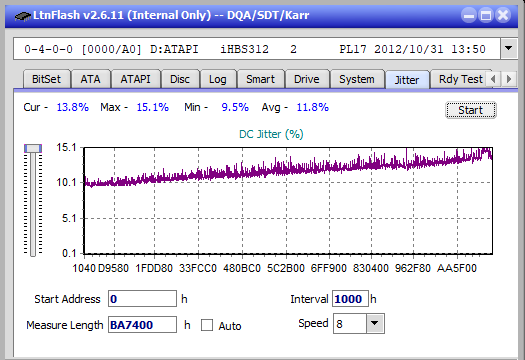This screenshot has height=360, width=525.
Task: Open the ATAPI tab
Action: [135, 79]
